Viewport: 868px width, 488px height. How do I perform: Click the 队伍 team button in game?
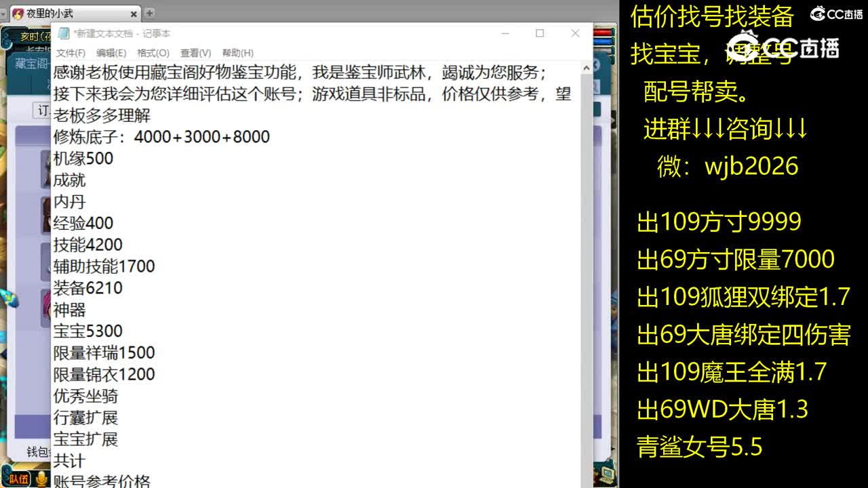pos(19,479)
